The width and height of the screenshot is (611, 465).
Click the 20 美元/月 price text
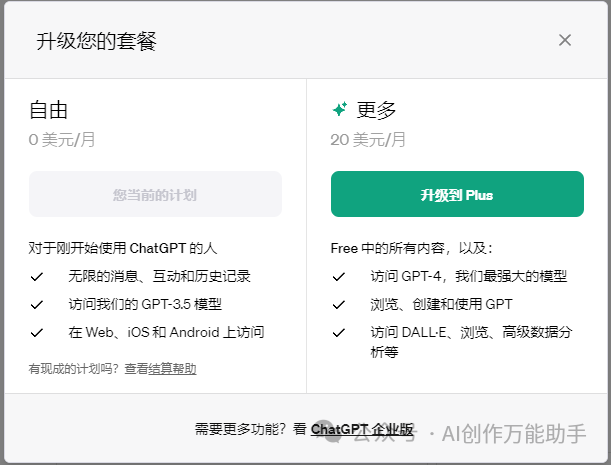[368, 140]
